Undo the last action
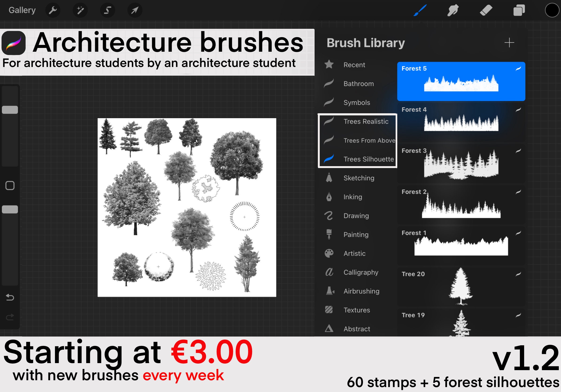 pos(10,297)
